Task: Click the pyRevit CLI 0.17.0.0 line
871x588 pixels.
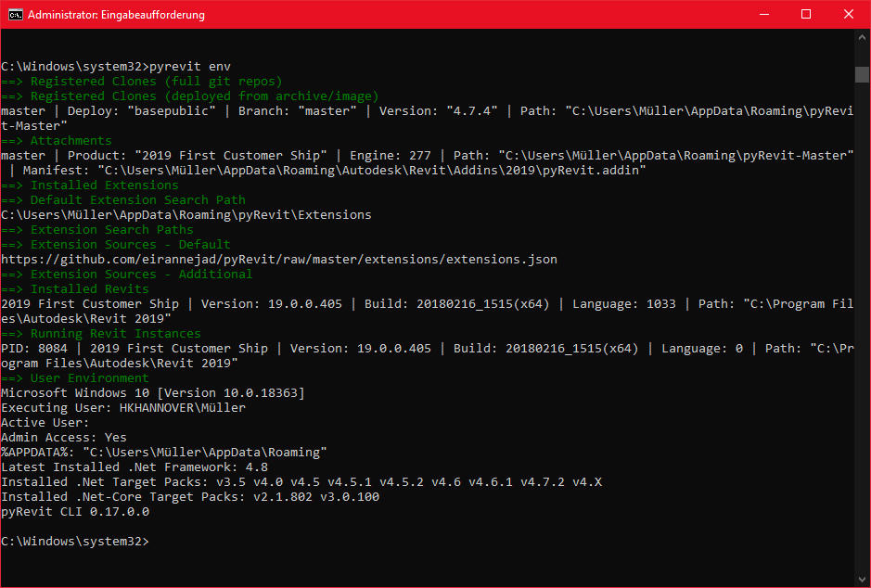Action: [74, 511]
